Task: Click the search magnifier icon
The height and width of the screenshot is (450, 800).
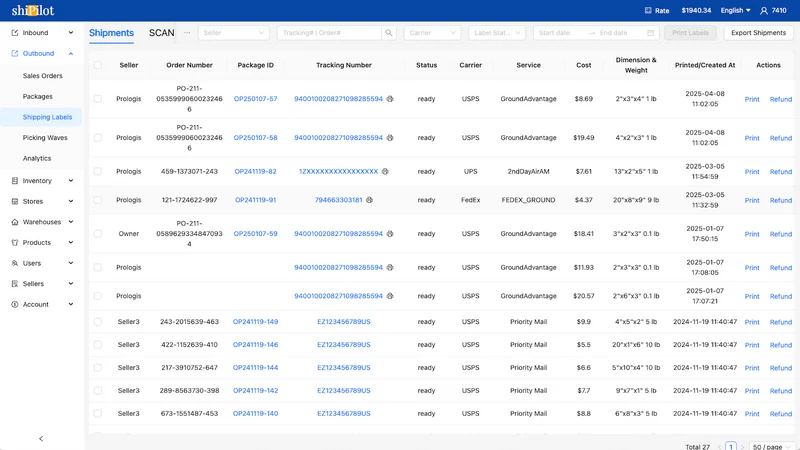Action: click(389, 33)
